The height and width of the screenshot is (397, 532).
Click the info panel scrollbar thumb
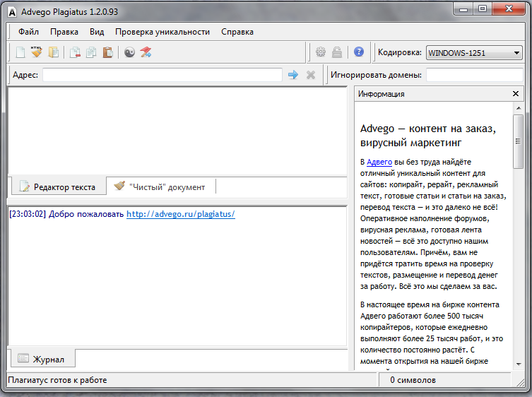click(518, 141)
